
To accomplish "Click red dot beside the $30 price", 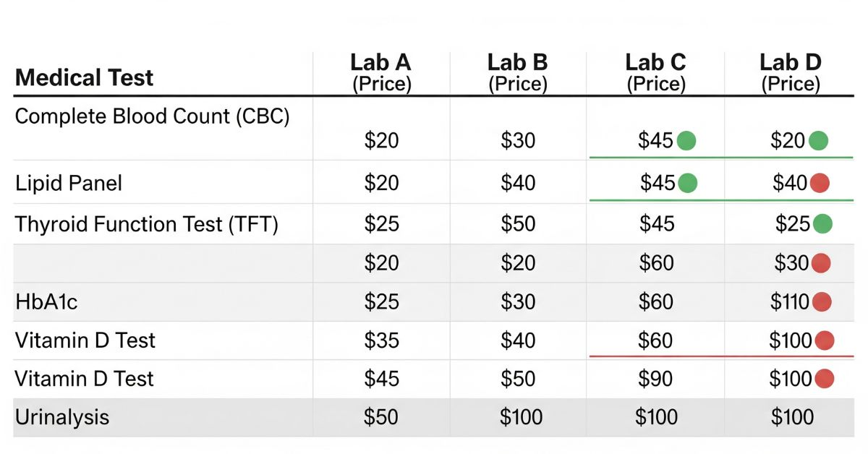I will coord(820,263).
